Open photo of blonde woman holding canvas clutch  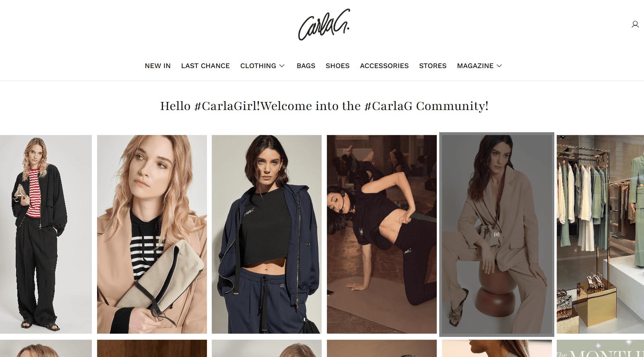coord(152,234)
